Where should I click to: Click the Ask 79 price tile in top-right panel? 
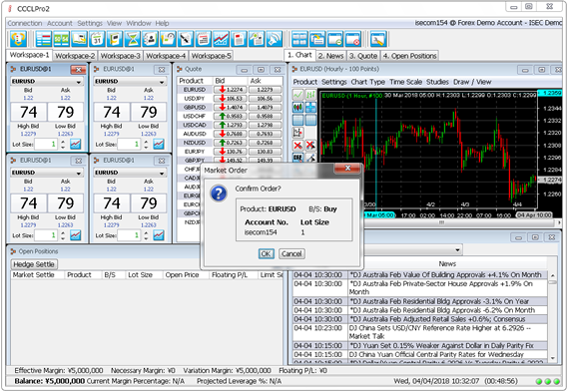point(149,112)
